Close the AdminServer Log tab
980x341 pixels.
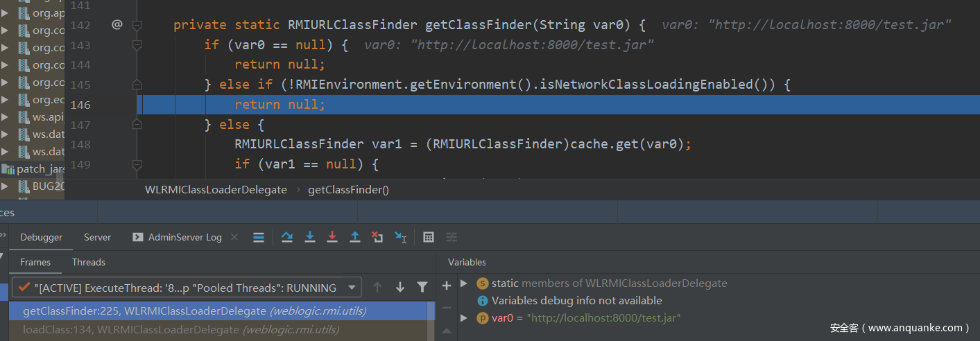click(234, 237)
